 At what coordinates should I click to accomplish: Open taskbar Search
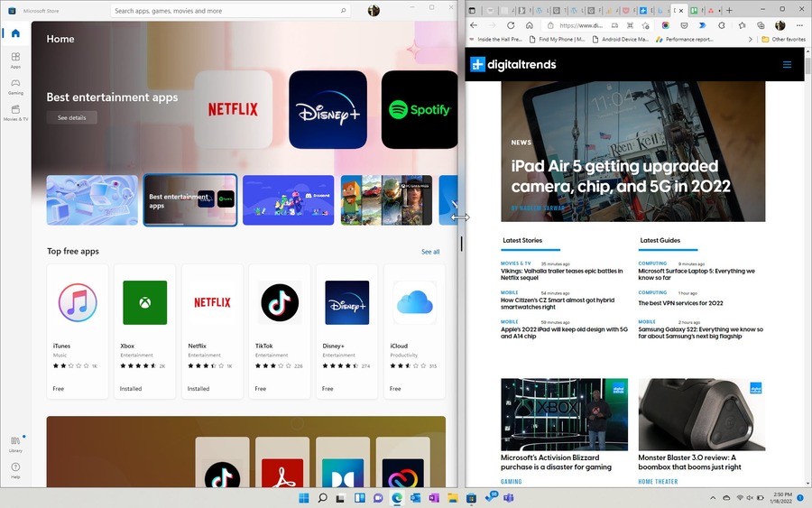tap(322, 498)
